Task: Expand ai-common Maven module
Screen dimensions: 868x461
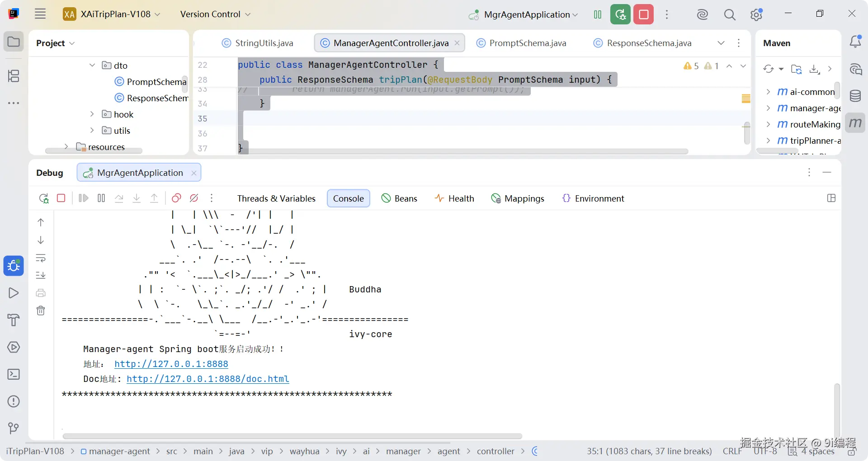Action: point(768,92)
